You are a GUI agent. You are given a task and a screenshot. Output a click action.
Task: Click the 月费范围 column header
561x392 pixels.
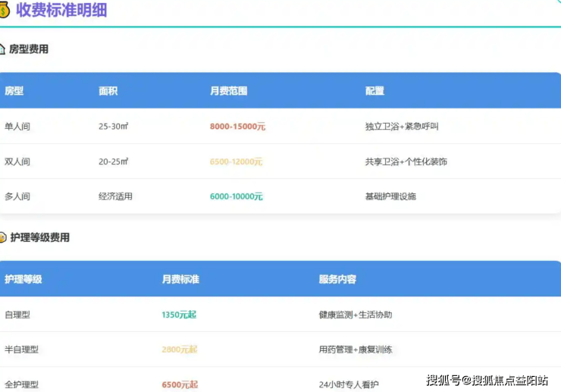click(228, 91)
